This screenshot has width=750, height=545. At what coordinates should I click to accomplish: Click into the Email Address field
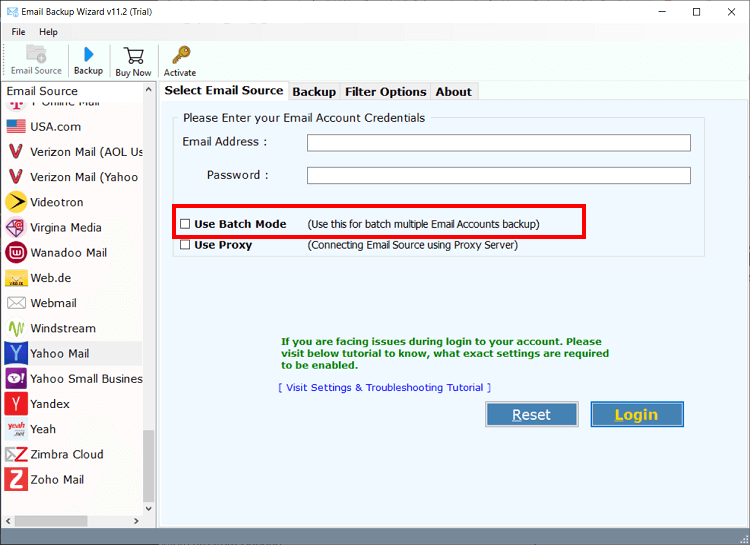coord(498,143)
